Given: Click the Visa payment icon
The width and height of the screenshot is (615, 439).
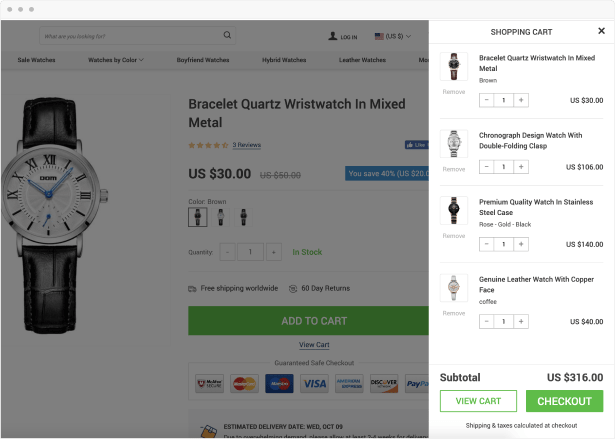Looking at the screenshot, I should click(x=314, y=383).
